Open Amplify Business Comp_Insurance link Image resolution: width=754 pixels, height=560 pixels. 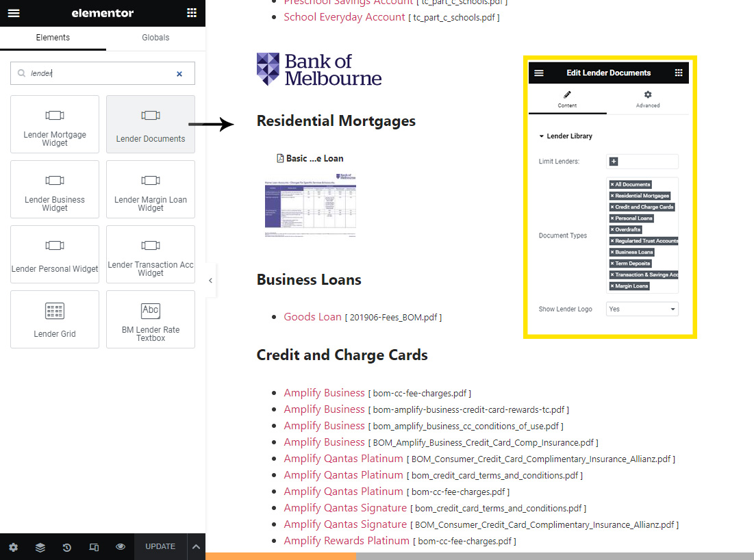pyautogui.click(x=324, y=442)
